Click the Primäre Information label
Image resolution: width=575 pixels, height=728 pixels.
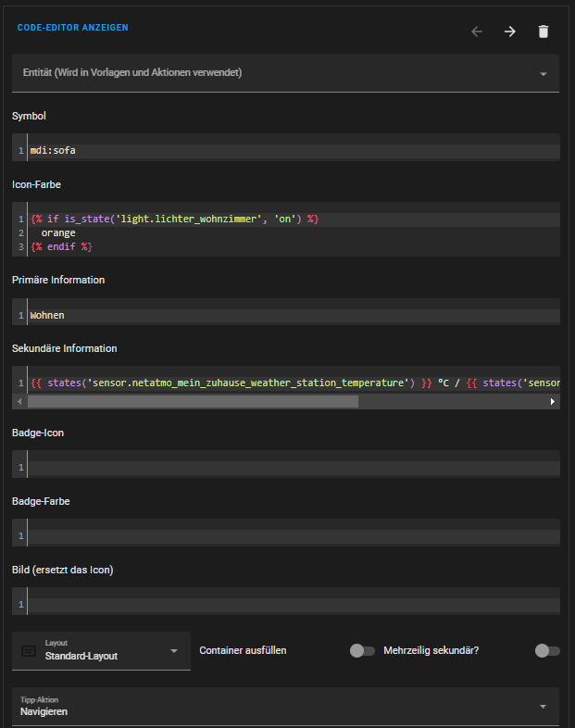coord(58,280)
